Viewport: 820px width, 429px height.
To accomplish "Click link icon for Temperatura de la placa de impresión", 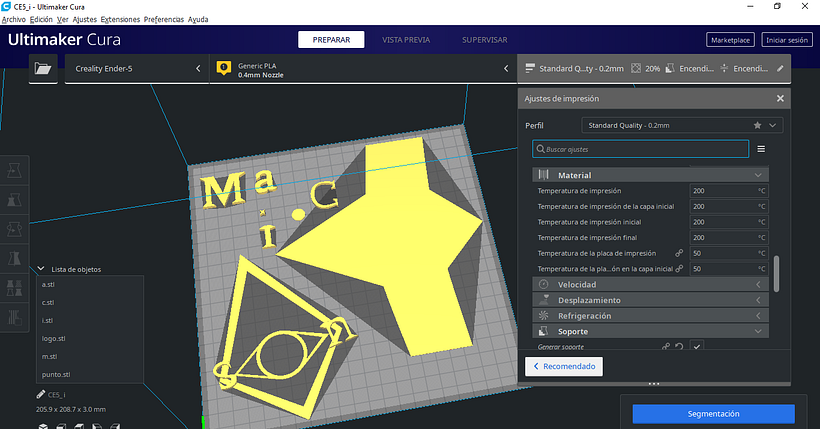I will pos(679,253).
